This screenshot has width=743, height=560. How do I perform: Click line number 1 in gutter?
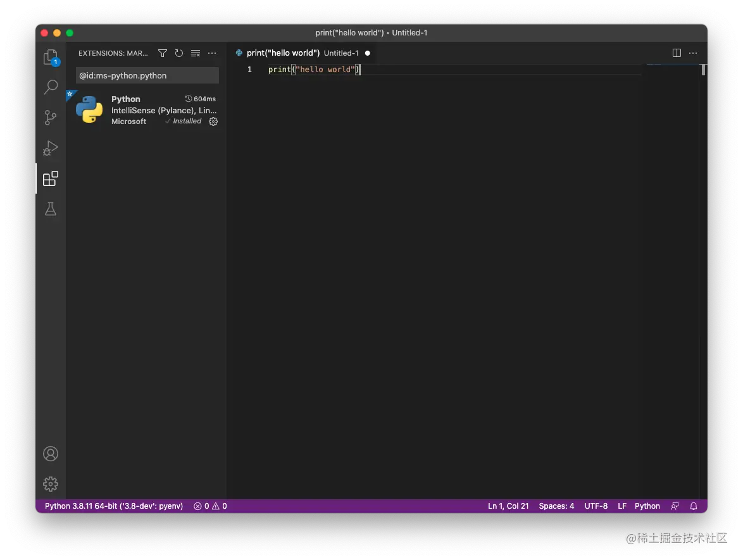pyautogui.click(x=250, y=70)
